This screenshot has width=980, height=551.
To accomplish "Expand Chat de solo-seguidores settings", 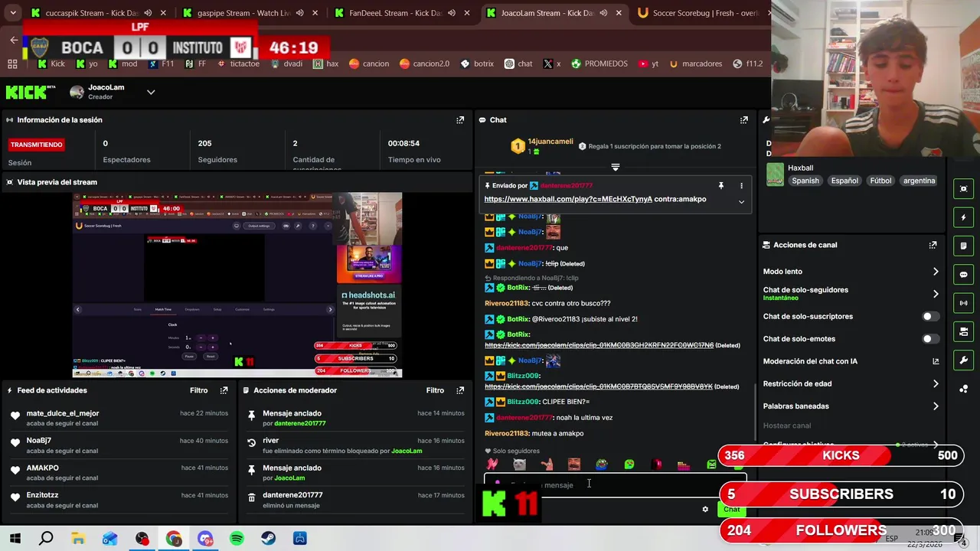I will click(935, 294).
